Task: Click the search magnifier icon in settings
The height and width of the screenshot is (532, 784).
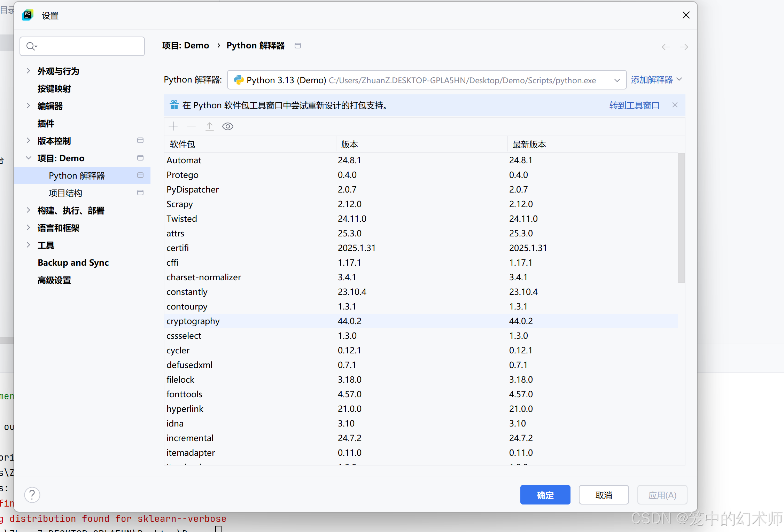Action: pos(31,46)
